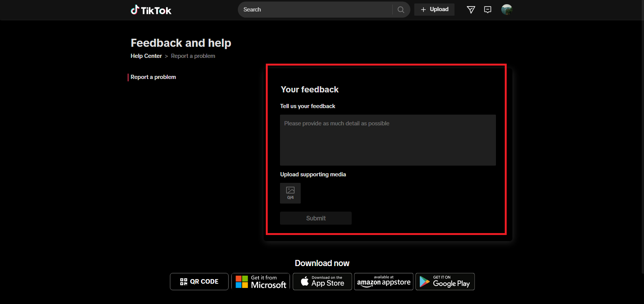Click the Your feedback heading
Screen dimensions: 644x304
tap(310, 90)
